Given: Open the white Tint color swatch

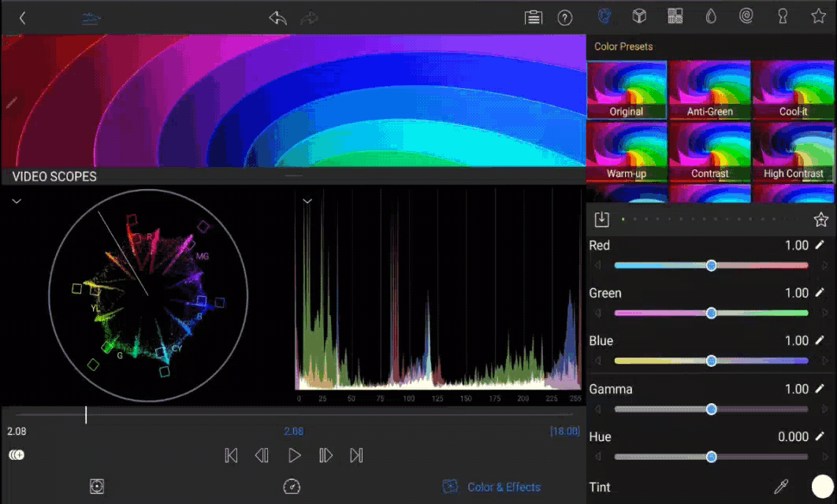Looking at the screenshot, I should click(x=823, y=487).
